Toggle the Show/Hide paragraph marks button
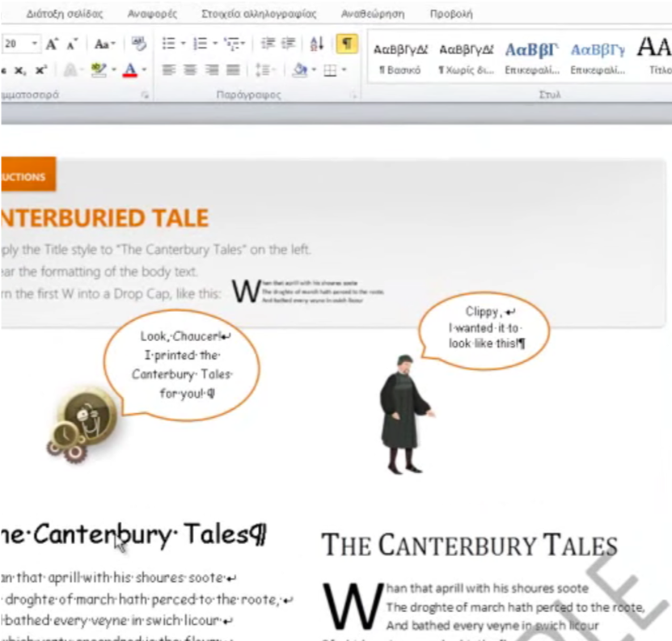672x641 pixels. tap(347, 44)
